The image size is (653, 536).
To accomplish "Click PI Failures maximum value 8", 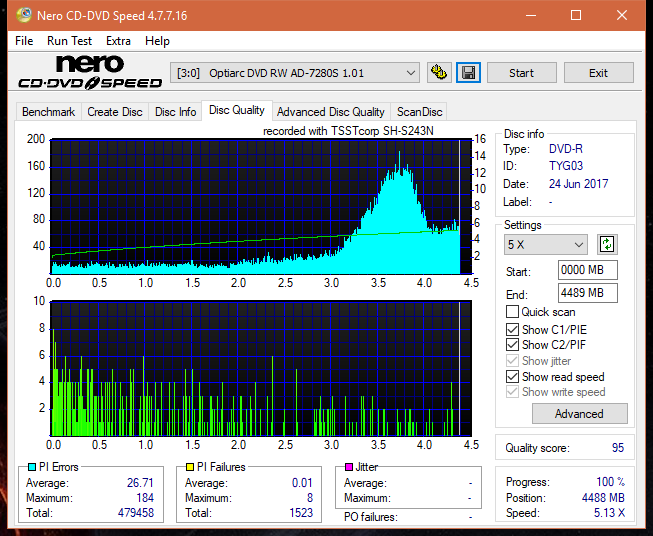I will 310,498.
